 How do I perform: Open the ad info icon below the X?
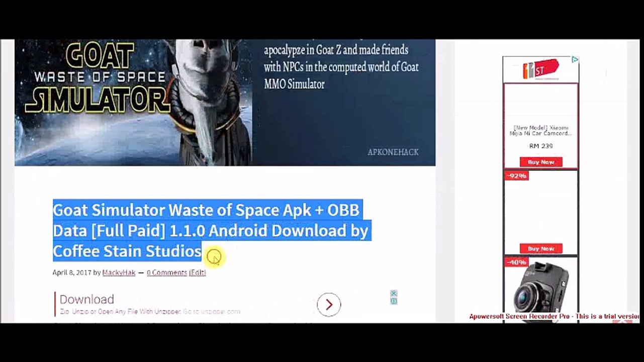point(394,301)
